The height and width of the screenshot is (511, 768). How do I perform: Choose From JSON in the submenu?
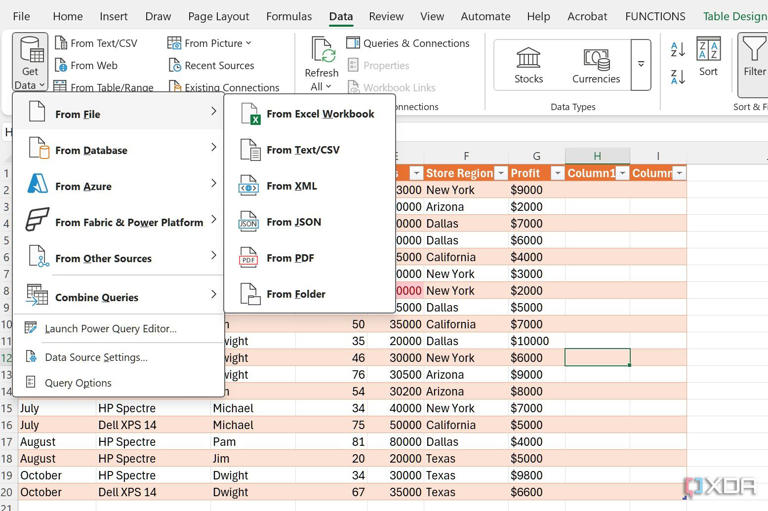click(x=293, y=222)
